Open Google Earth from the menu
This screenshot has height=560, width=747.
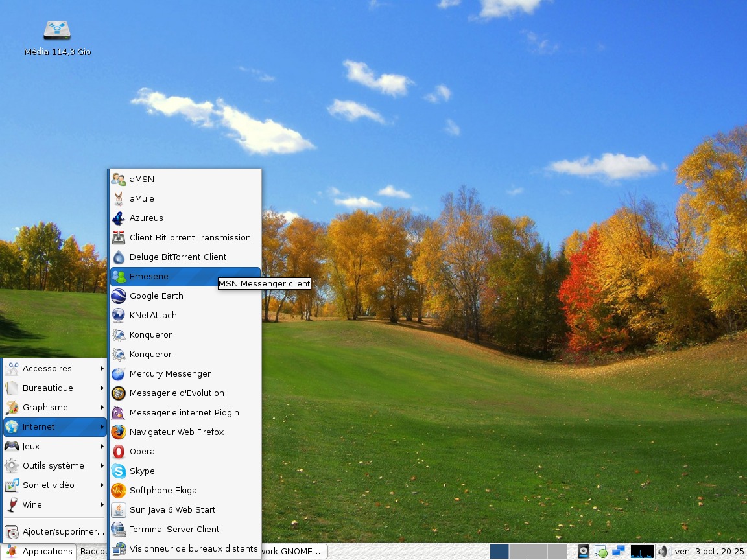(x=185, y=296)
